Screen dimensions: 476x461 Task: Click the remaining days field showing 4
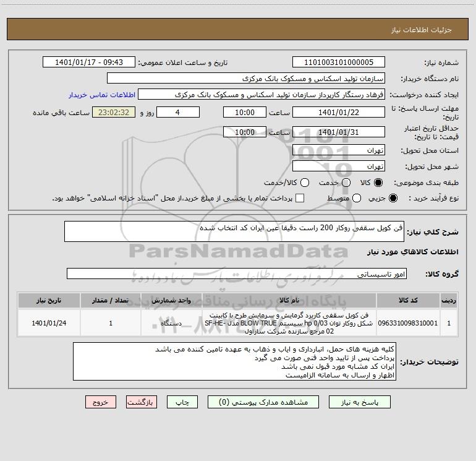click(x=178, y=112)
